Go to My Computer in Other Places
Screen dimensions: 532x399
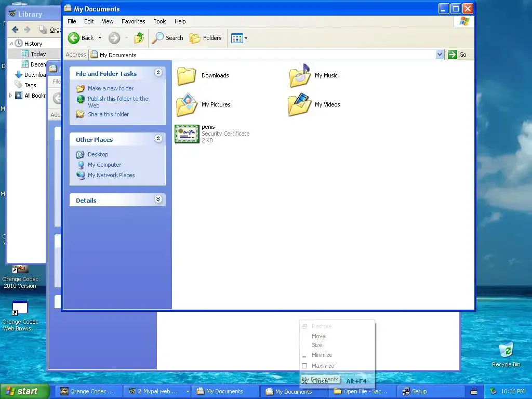104,165
